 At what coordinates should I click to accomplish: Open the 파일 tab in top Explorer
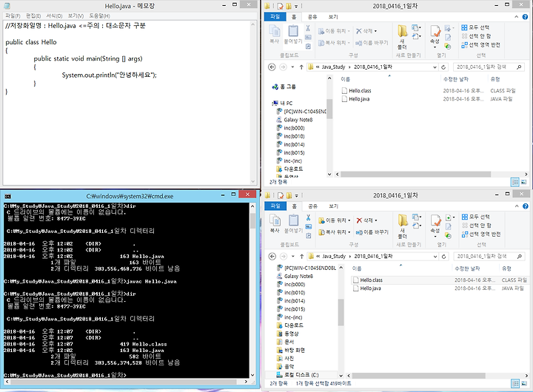coord(275,17)
